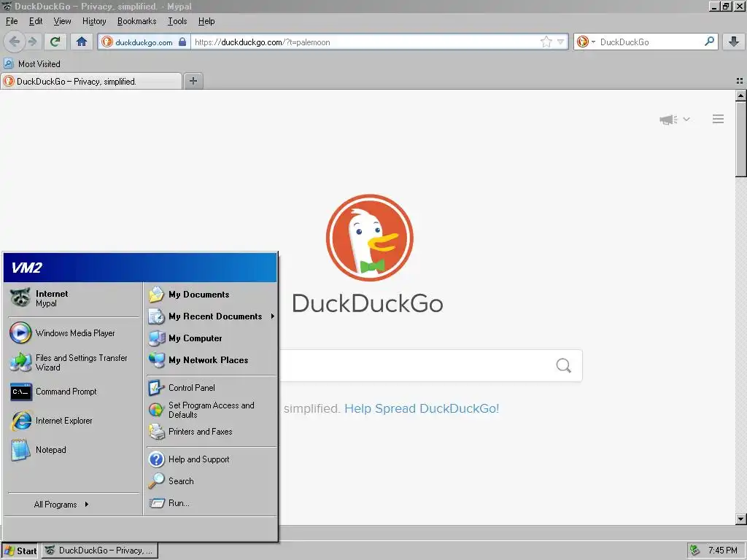
Task: Open My Network Places
Action: pos(211,360)
